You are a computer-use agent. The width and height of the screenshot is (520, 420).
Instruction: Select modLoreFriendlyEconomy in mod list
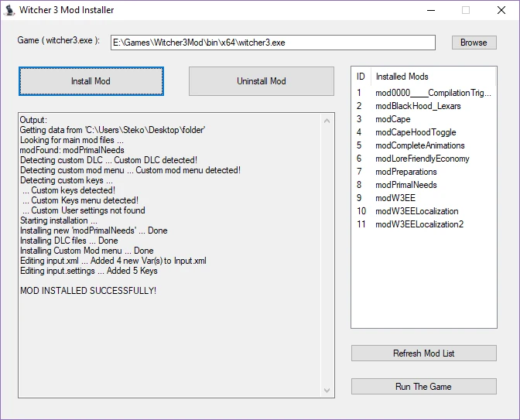424,159
